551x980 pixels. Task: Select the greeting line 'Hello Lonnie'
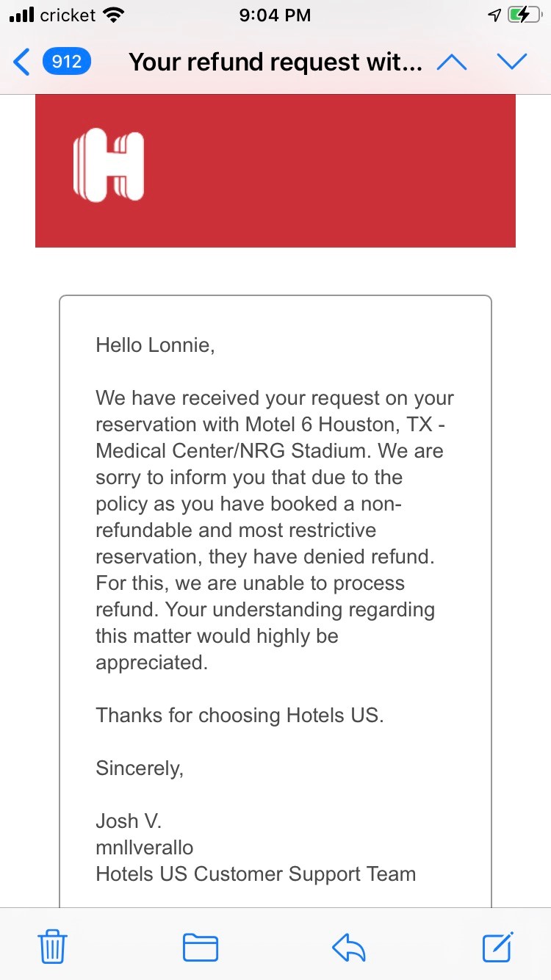[x=154, y=345]
